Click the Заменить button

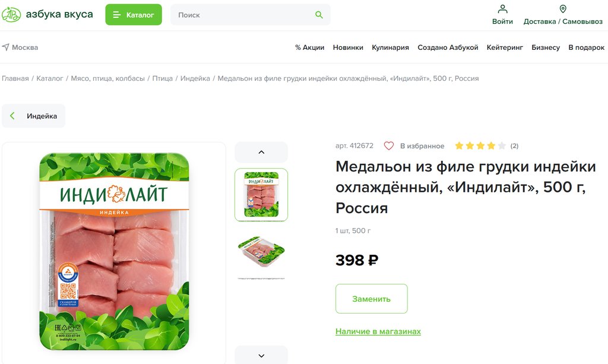click(372, 299)
